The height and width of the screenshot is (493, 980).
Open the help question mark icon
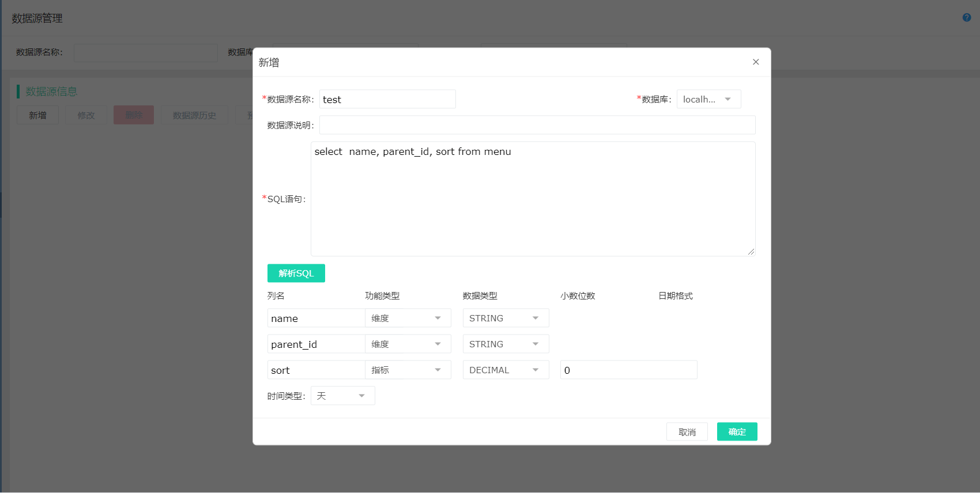tap(967, 17)
